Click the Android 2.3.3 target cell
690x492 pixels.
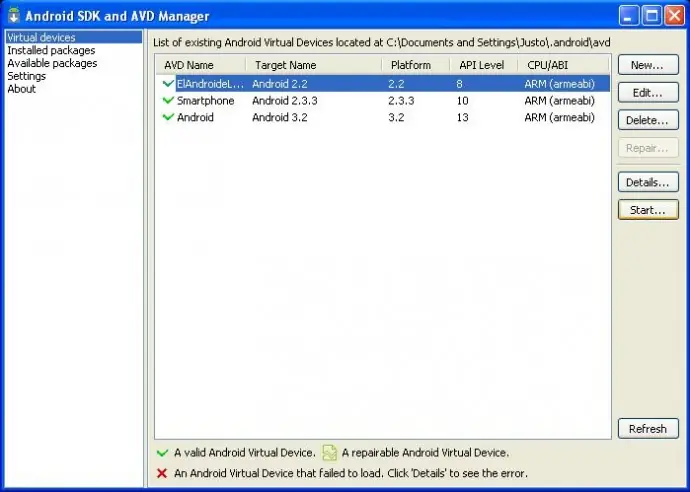285,100
